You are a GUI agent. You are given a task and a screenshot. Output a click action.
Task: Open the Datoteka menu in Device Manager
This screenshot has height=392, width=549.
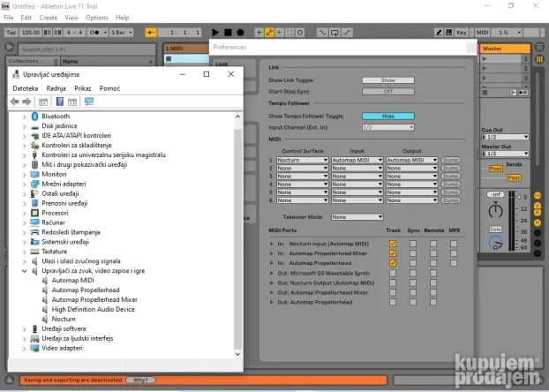(26, 88)
